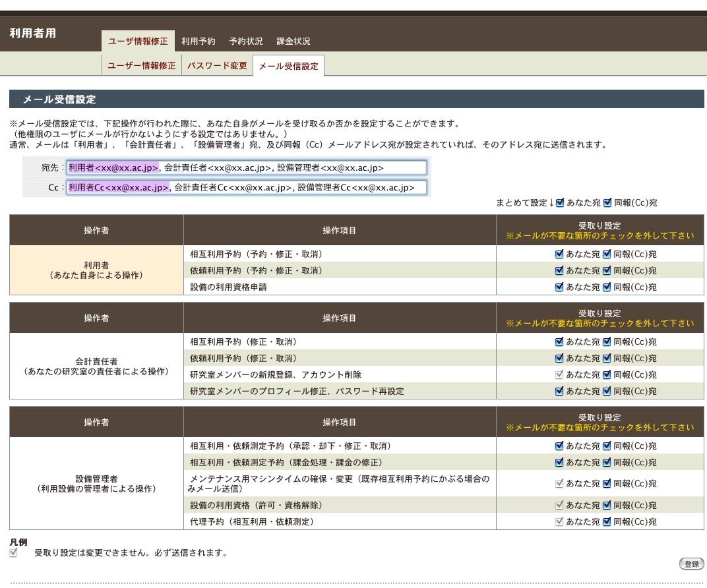The height and width of the screenshot is (588, 707).
Task: Select ユーザ情報修正 main tab
Action: coord(138,42)
